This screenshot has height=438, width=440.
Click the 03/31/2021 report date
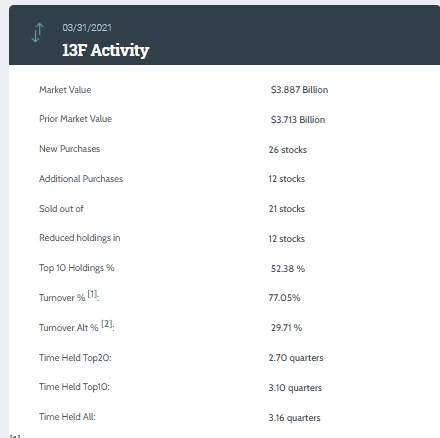coord(87,27)
